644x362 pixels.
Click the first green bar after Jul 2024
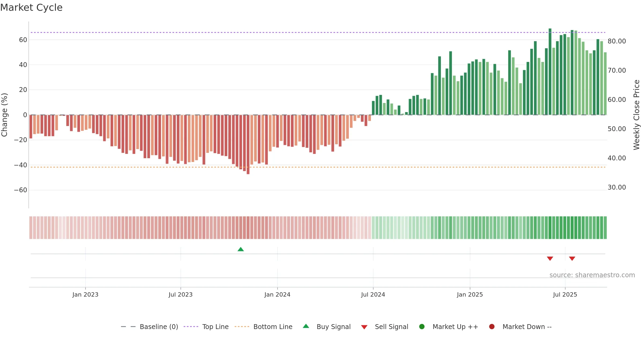(373, 108)
